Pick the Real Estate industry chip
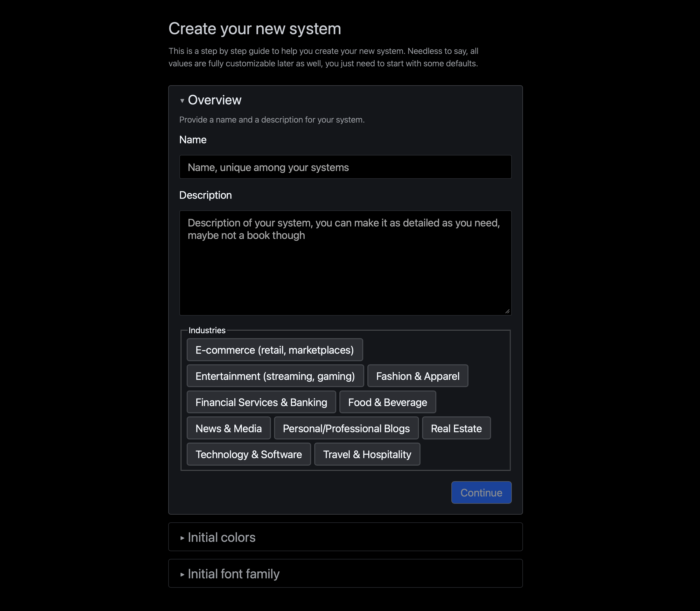This screenshot has width=700, height=611. point(456,428)
